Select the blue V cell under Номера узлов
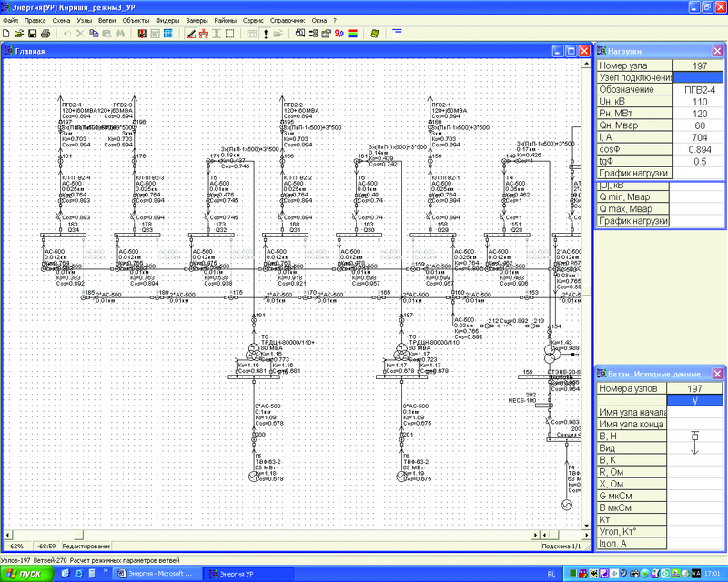Viewport: 728px width, 582px height. click(694, 400)
